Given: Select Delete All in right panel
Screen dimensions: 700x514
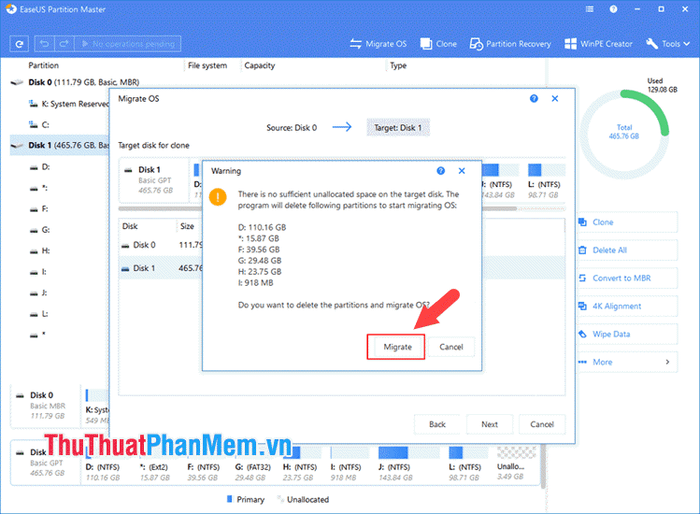Looking at the screenshot, I should 627,250.
